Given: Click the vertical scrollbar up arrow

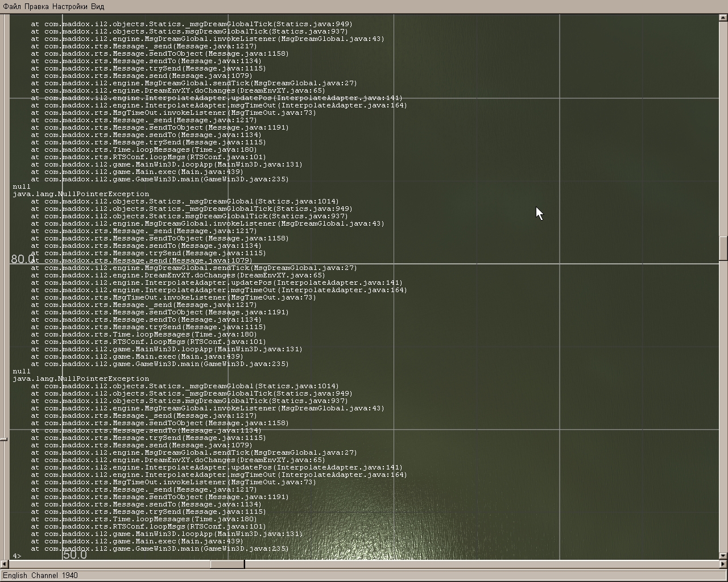Looking at the screenshot, I should (723, 18).
